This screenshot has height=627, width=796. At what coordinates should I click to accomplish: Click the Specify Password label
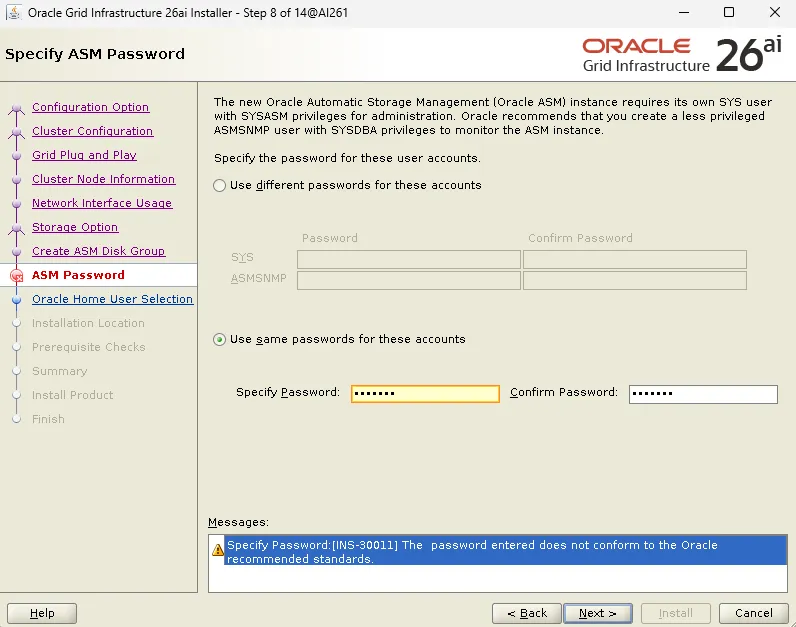[287, 392]
